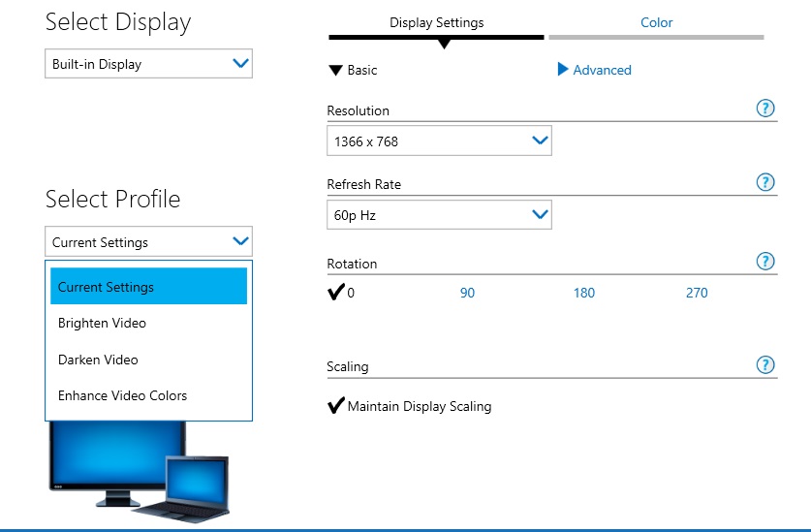Click the laptop display image
Image resolution: width=811 pixels, height=532 pixels.
coord(197,485)
